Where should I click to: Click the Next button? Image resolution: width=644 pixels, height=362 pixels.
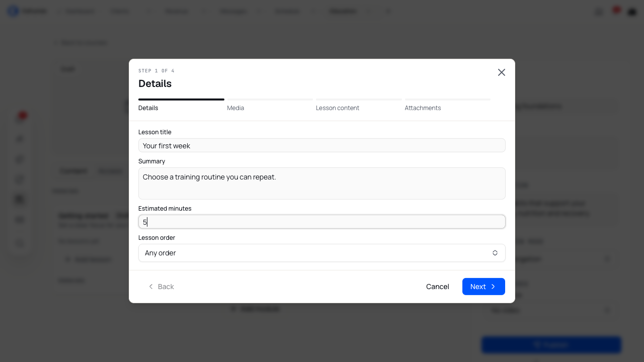click(484, 287)
